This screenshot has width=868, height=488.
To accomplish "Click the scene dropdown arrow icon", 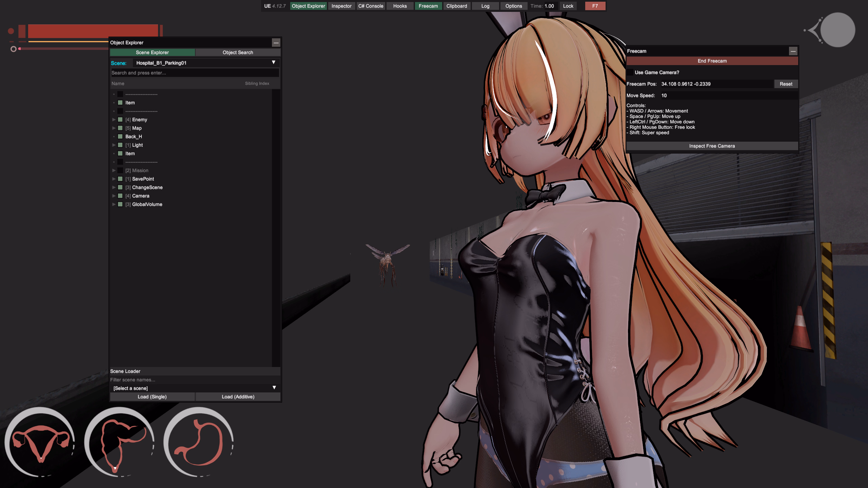I will 273,63.
